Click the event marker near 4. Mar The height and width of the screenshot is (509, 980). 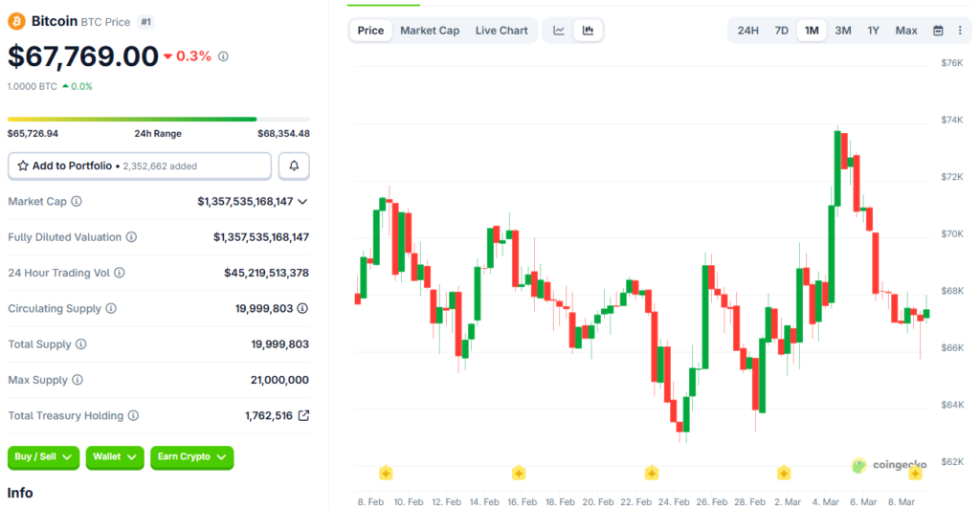click(x=784, y=473)
